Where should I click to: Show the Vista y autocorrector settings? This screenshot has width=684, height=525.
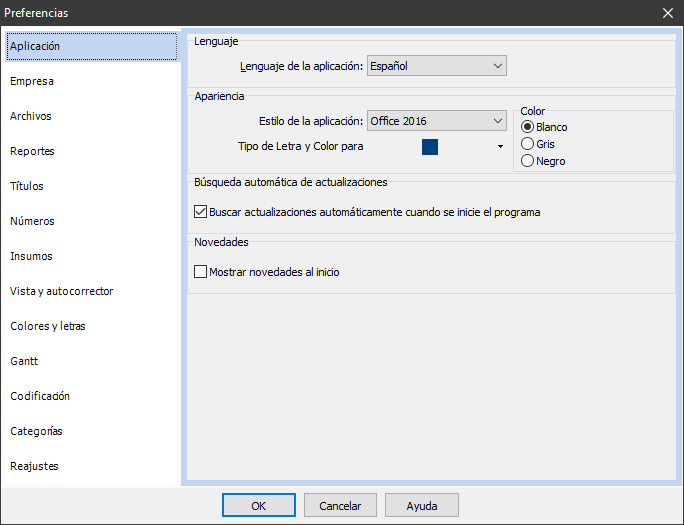[61, 291]
